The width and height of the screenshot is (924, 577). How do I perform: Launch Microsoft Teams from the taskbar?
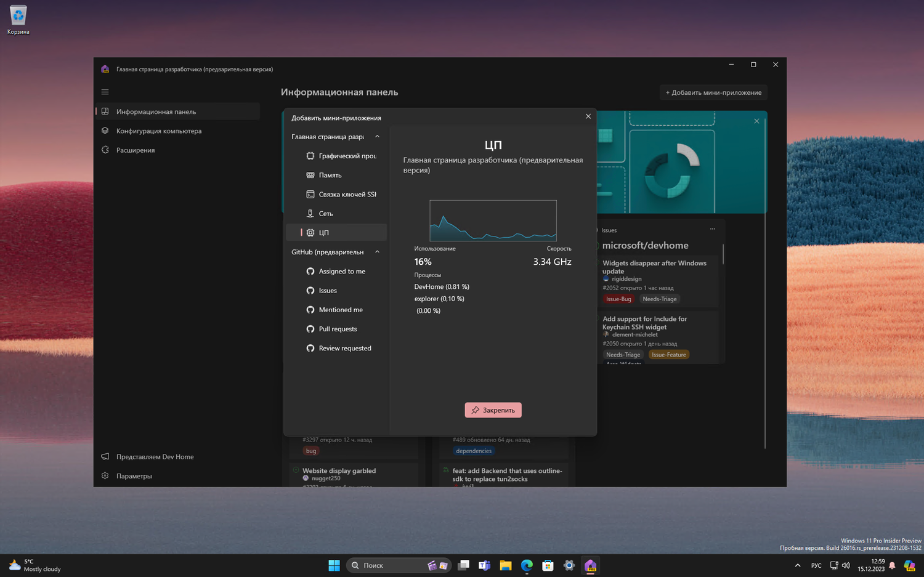click(485, 565)
